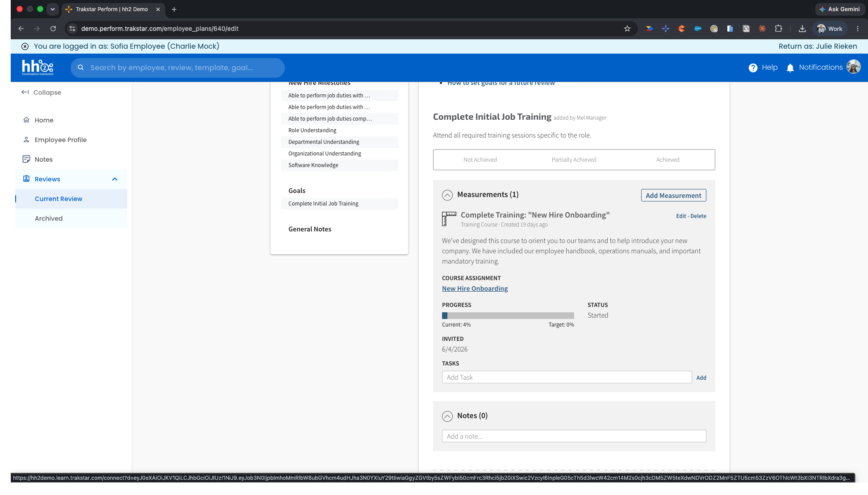Open New Hire Onboarding course link
The image size is (868, 495).
pyautogui.click(x=475, y=289)
